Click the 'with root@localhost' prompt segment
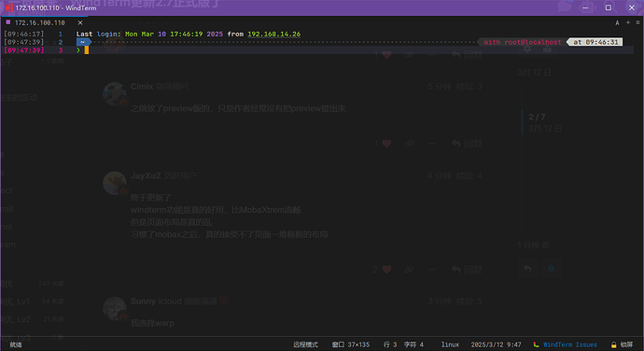Screen dimensions: 644x351 tap(522, 42)
